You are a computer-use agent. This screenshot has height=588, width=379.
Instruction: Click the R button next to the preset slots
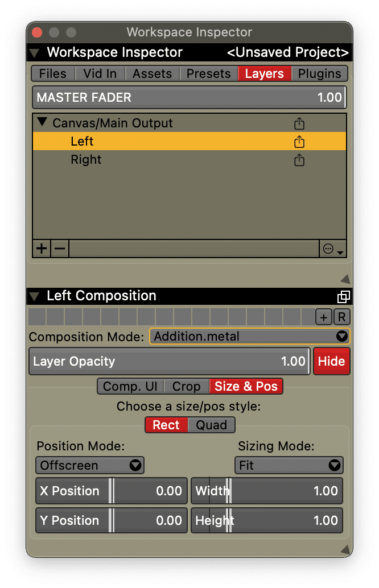[341, 317]
